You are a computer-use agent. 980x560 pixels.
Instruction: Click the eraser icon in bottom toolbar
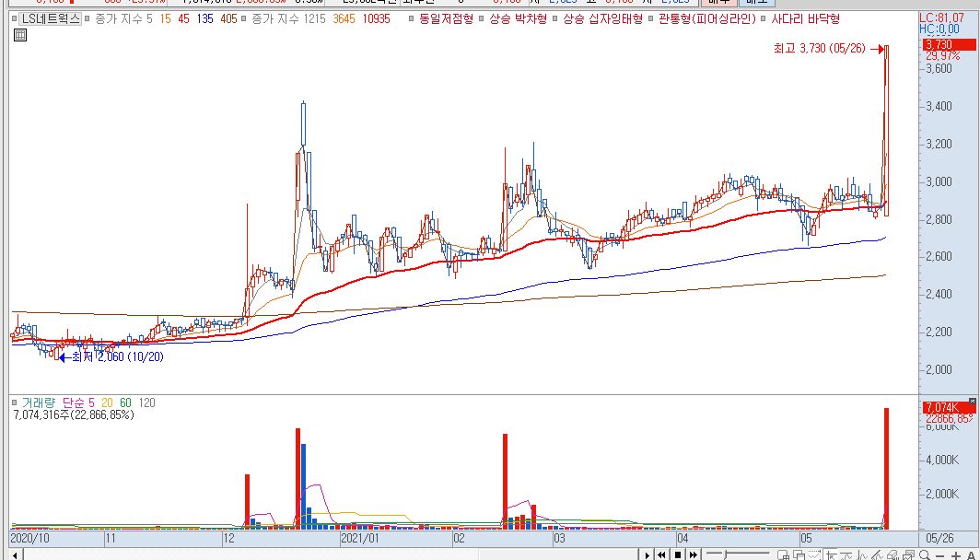[x=893, y=555]
